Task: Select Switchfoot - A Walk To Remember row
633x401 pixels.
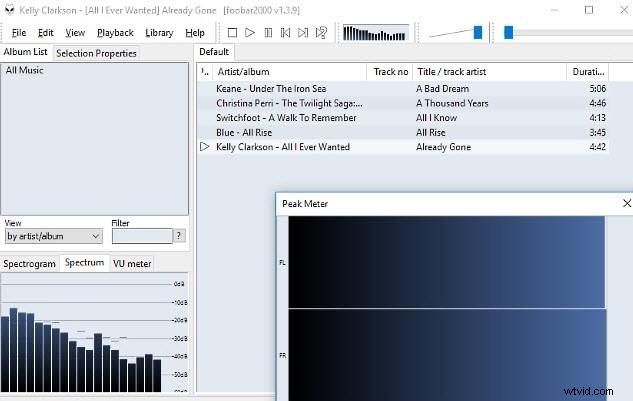Action: tap(402, 118)
